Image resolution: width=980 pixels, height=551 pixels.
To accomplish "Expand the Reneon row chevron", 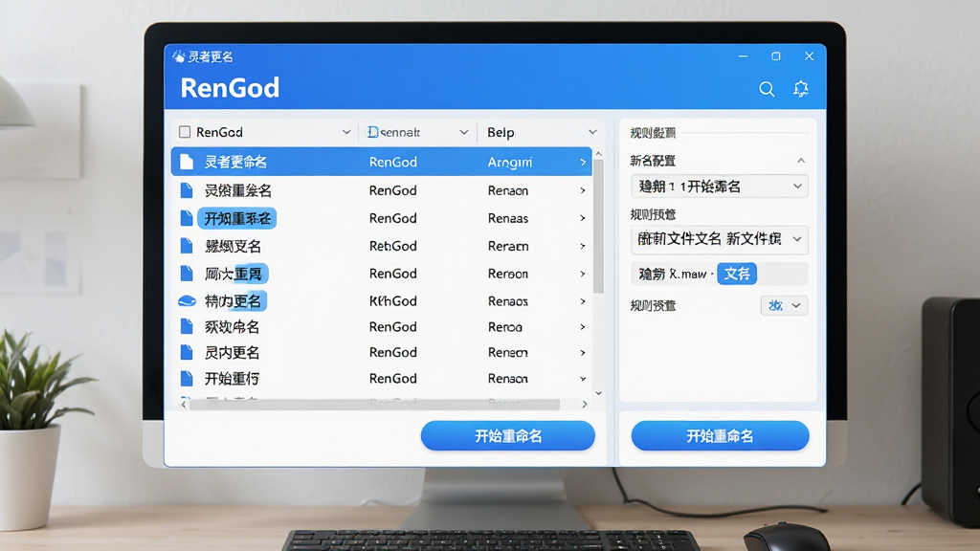I will pos(583,352).
